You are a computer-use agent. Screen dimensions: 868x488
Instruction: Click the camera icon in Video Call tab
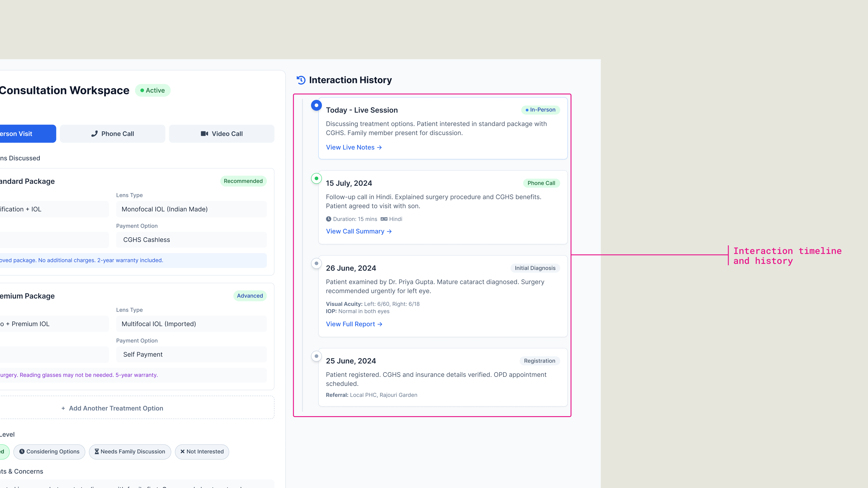[x=205, y=134]
